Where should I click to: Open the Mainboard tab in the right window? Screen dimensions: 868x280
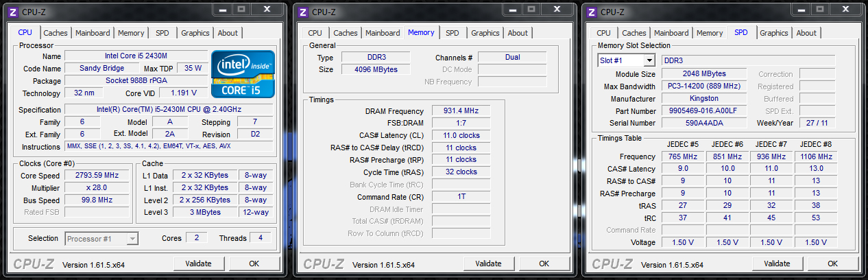click(x=671, y=33)
